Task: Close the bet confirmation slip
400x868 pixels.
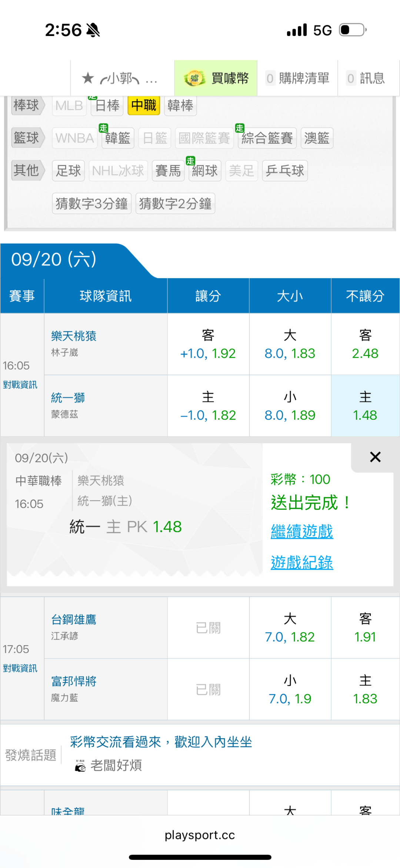Action: [x=375, y=457]
